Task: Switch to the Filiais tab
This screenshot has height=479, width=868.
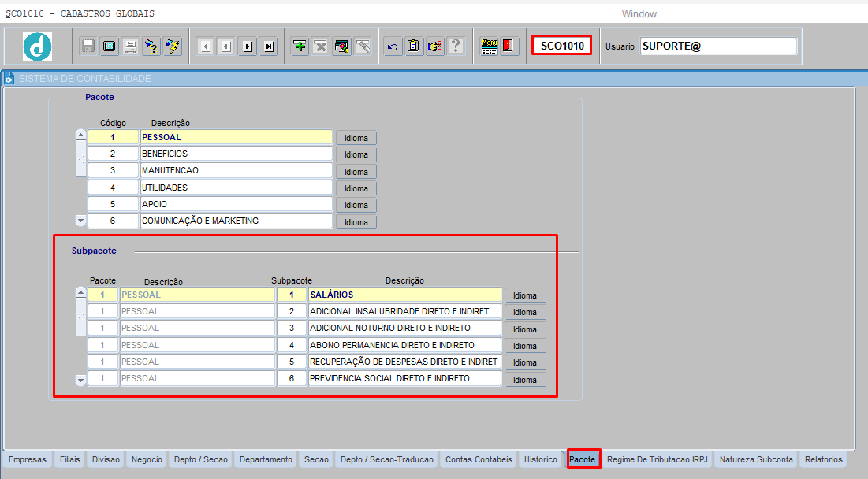Action: 70,459
